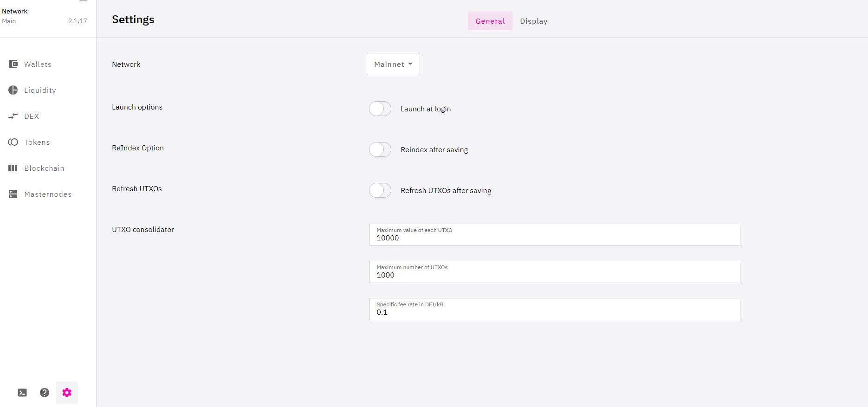The height and width of the screenshot is (407, 868).
Task: Click the Launch options row label
Action: pyautogui.click(x=137, y=107)
